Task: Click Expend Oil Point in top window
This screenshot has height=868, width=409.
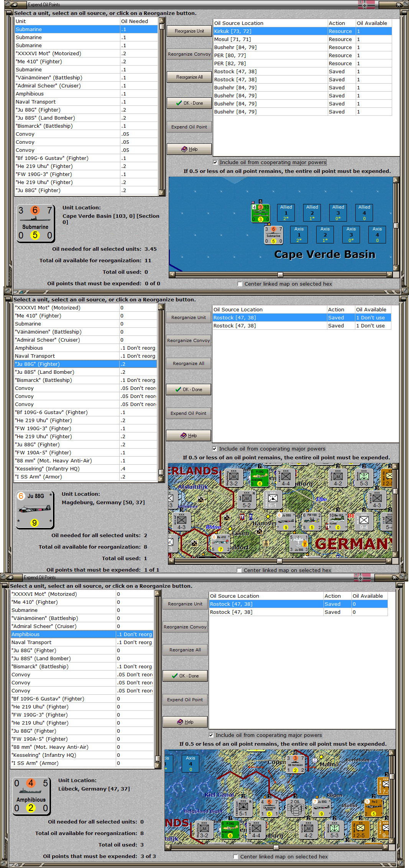Action: 189,127
